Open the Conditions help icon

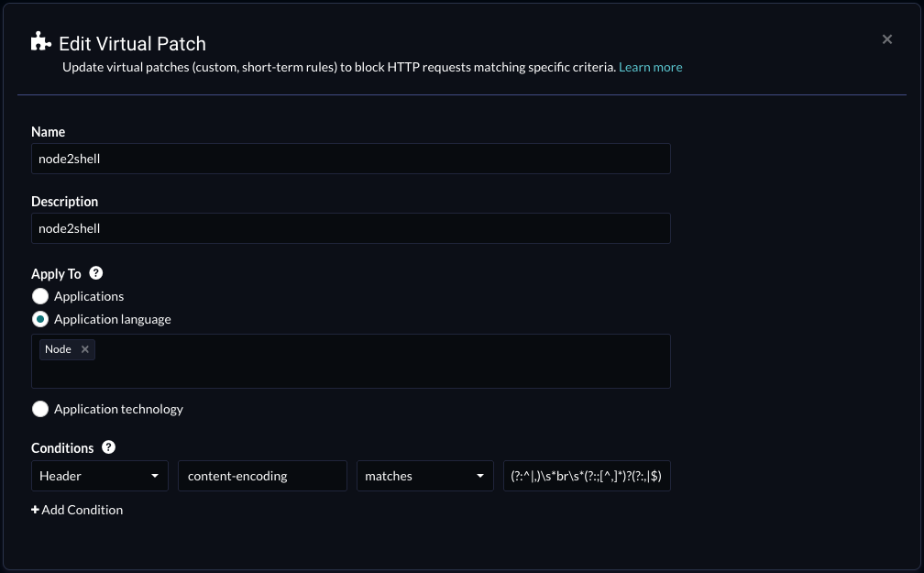tap(108, 446)
